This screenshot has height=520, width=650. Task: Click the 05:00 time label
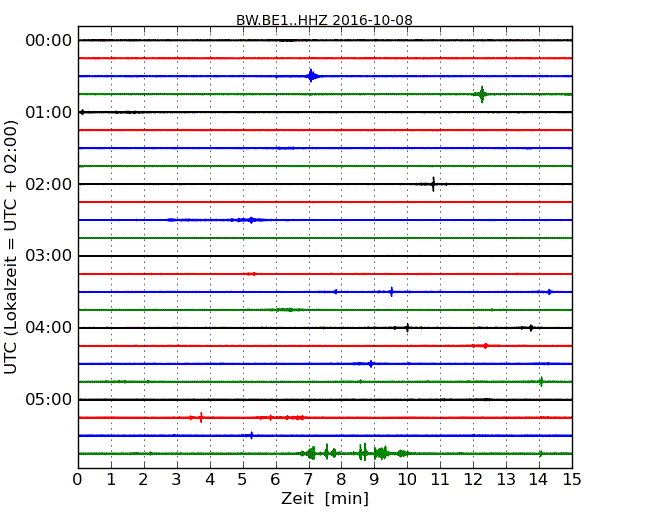pos(49,399)
